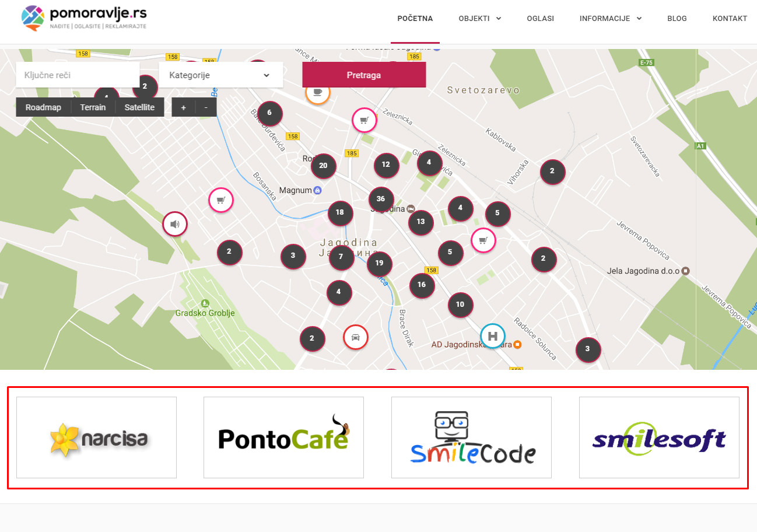Viewport: 757px width, 532px height.
Task: Click the cluster marker numbered 6
Action: (270, 113)
